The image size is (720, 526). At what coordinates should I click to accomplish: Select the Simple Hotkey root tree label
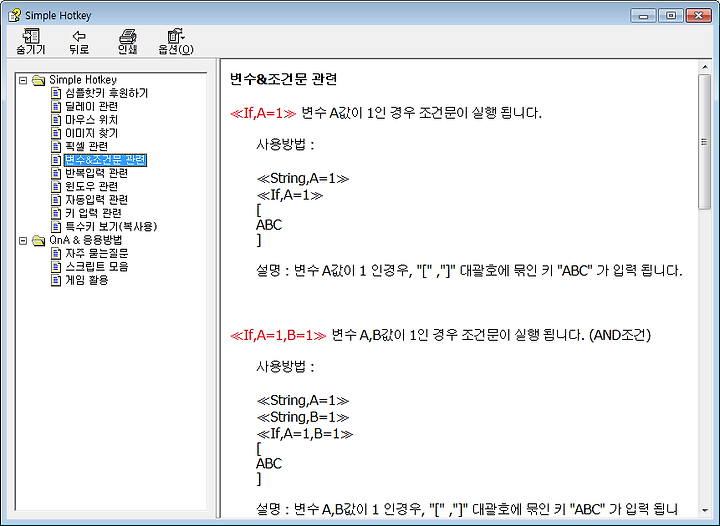(x=83, y=80)
